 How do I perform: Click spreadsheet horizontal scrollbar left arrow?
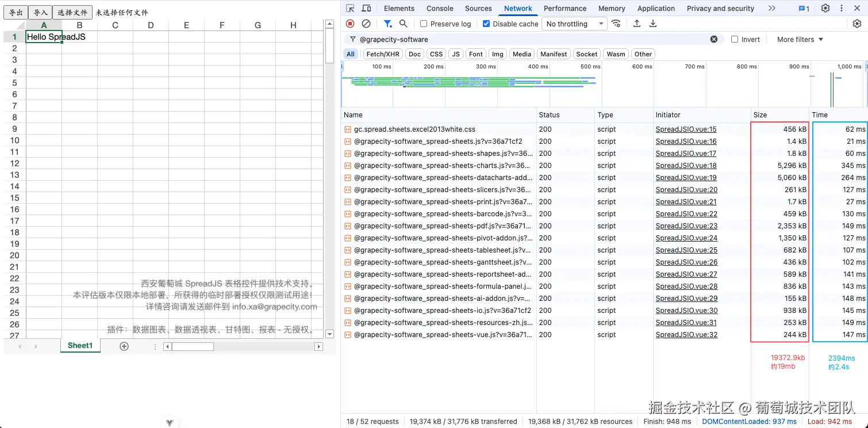coord(167,346)
